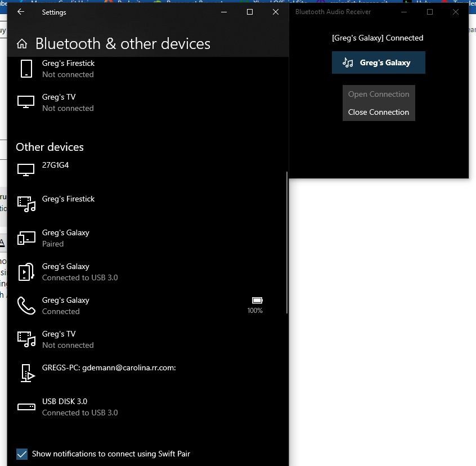476x466 pixels.
Task: Minimize the Bluetooth Audio Receiver window
Action: pyautogui.click(x=404, y=12)
